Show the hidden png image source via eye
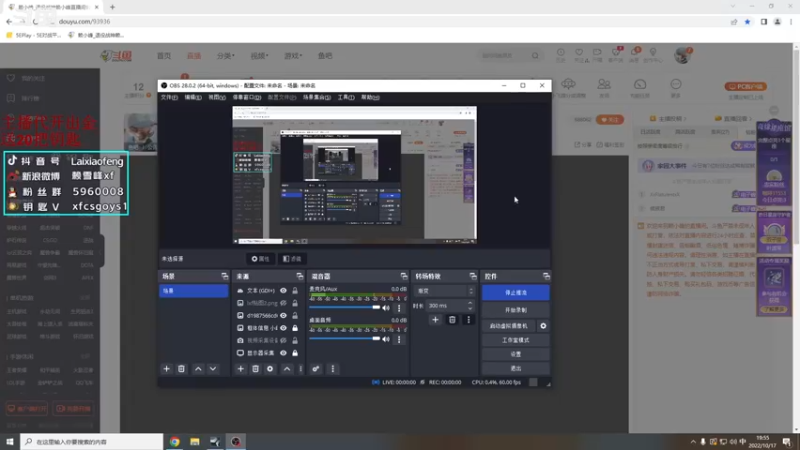The width and height of the screenshot is (800, 450). click(283, 303)
